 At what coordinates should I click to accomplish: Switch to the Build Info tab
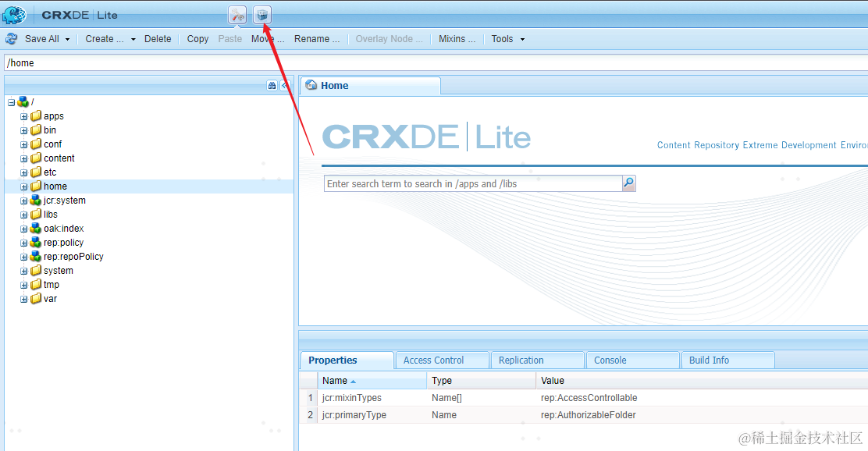pos(728,360)
